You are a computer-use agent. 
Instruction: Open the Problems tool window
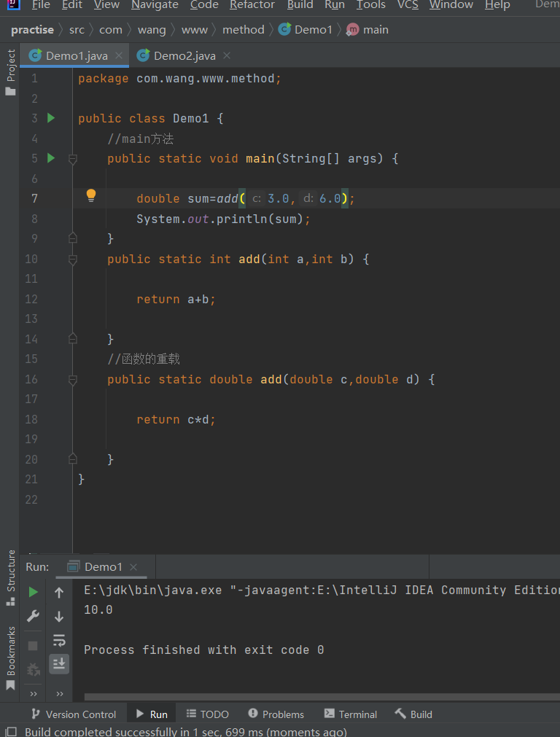[x=276, y=714]
